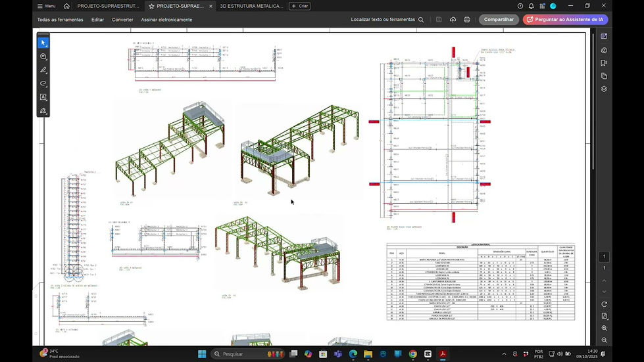The image size is (644, 362).
Task: Click the print icon in toolbar
Action: point(466,20)
